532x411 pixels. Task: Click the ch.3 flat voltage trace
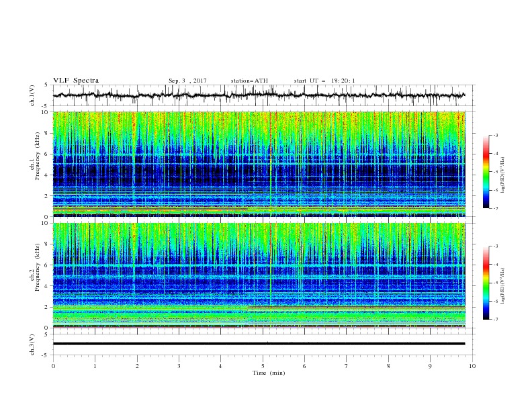click(x=259, y=344)
